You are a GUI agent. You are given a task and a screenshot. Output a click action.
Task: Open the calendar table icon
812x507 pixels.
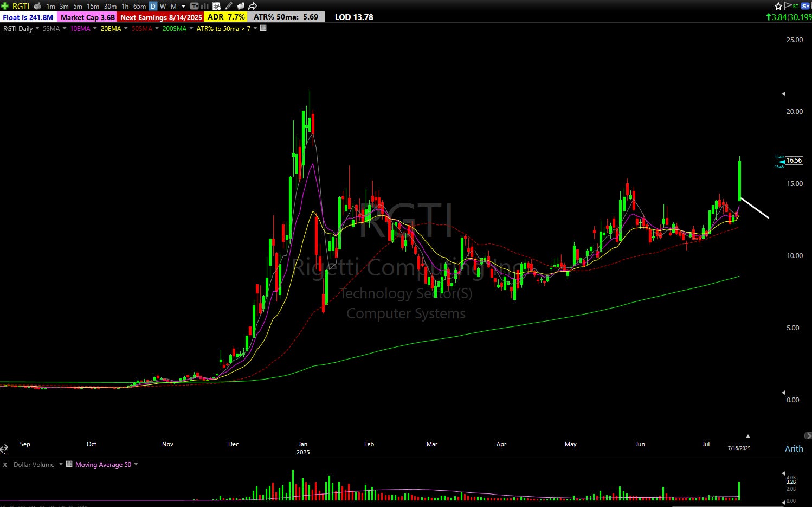[x=217, y=6]
